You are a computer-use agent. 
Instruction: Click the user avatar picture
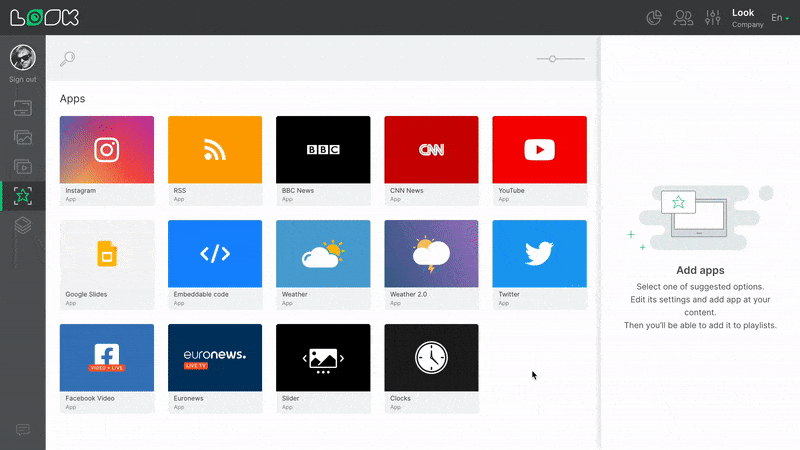click(23, 57)
